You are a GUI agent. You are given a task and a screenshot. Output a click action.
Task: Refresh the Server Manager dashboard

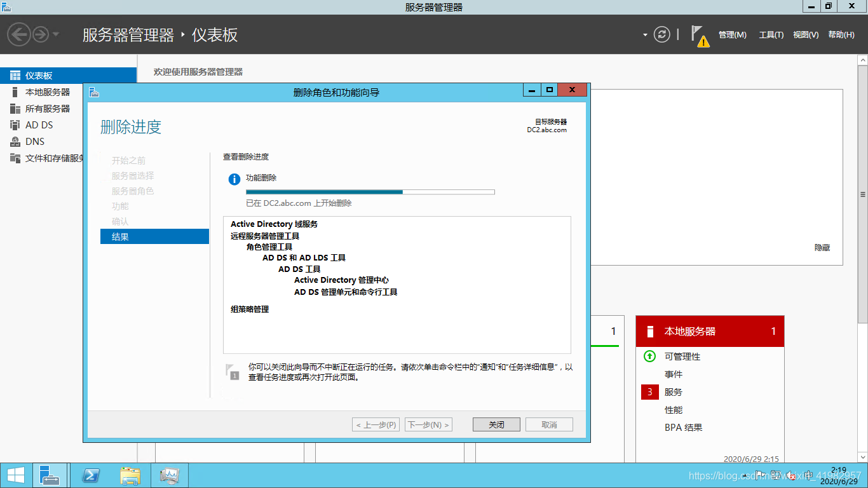pos(662,34)
